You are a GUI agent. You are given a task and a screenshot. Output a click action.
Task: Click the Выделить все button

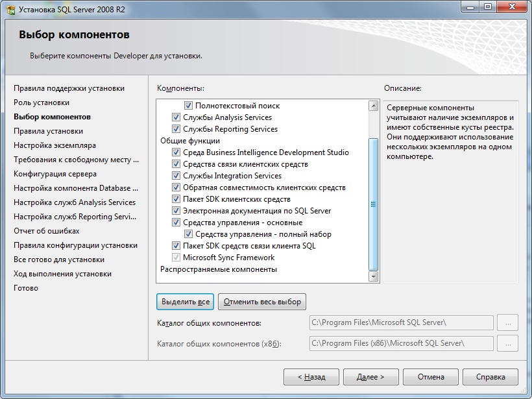186,302
